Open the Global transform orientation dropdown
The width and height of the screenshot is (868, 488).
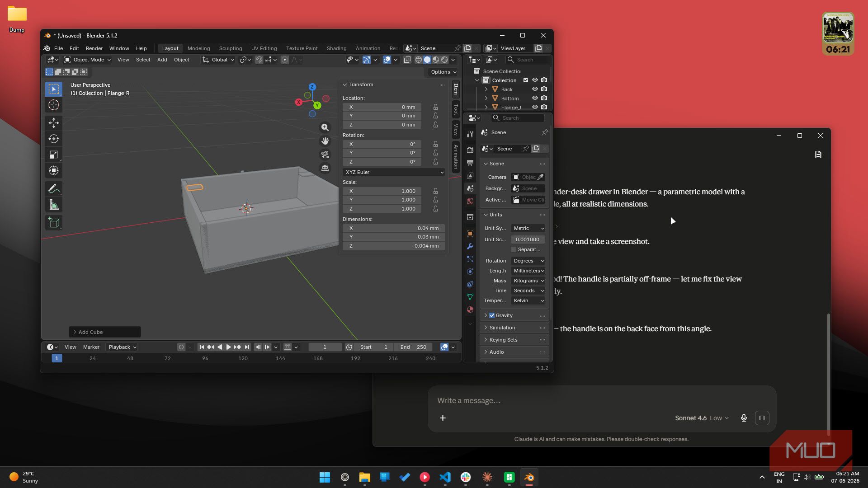click(x=218, y=60)
